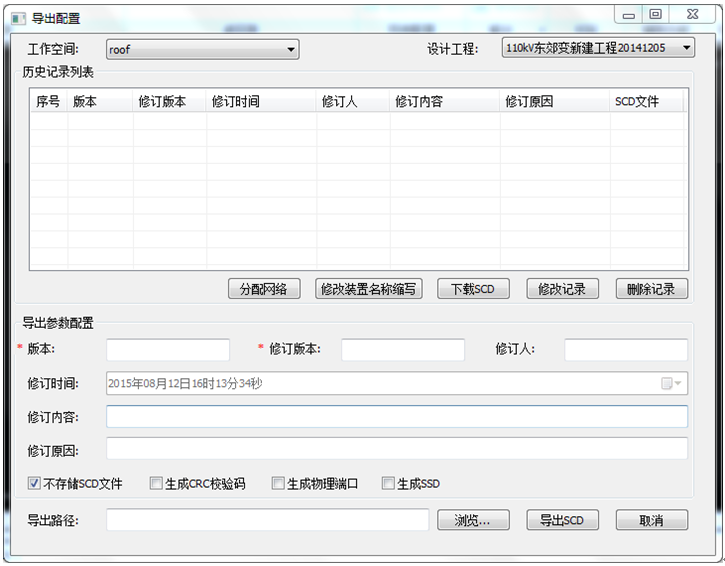Viewport: 725px width, 566px height.
Task: Open file browser with 浏览... button
Action: (x=473, y=520)
